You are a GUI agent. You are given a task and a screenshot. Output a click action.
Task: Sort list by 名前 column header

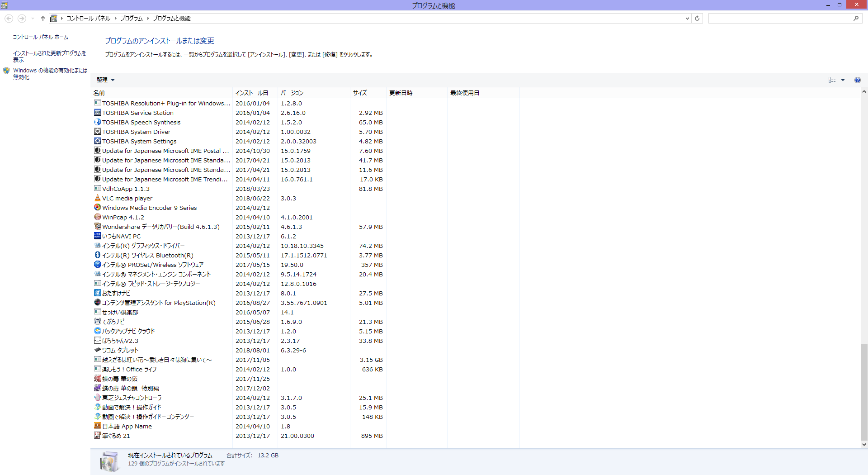[x=99, y=93]
